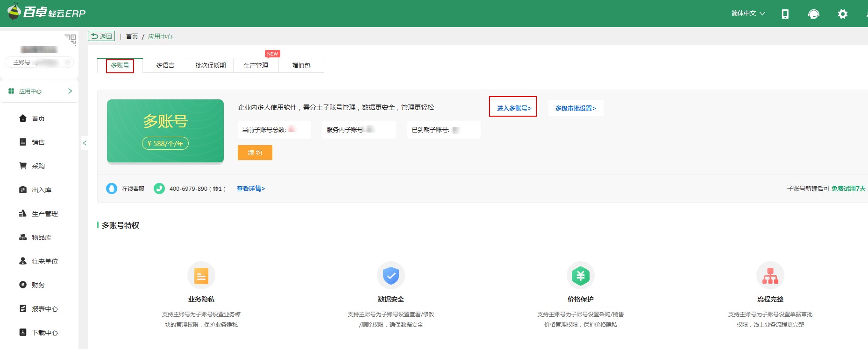Go to 首页 in the sidebar
Viewport: 868px width, 349px height.
[38, 119]
